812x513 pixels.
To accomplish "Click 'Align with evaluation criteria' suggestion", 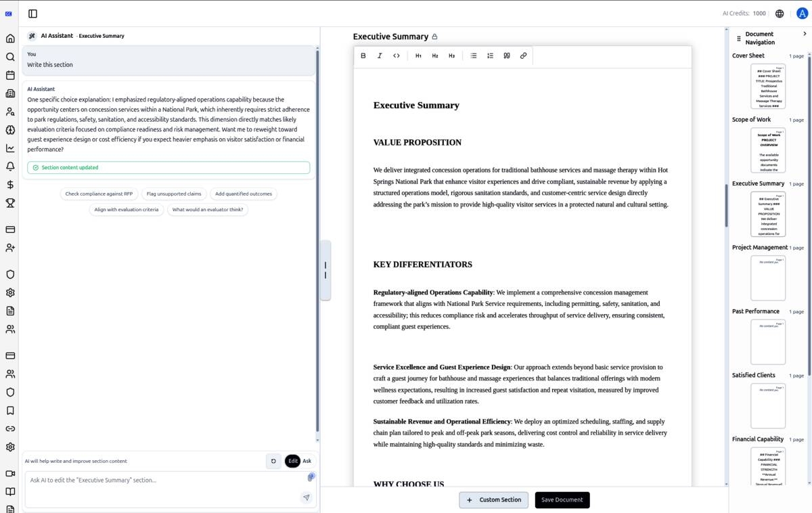I will point(127,210).
